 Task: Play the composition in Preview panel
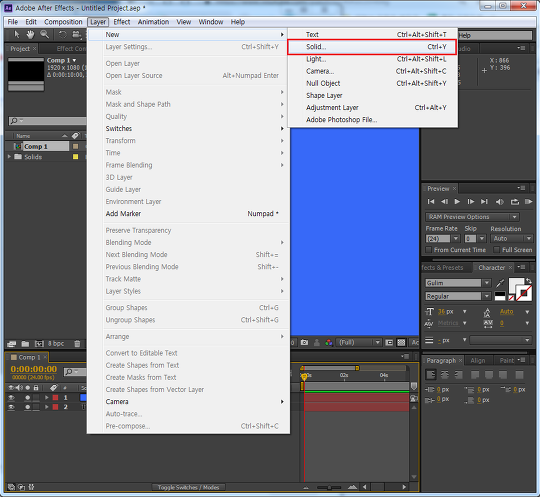click(x=457, y=201)
